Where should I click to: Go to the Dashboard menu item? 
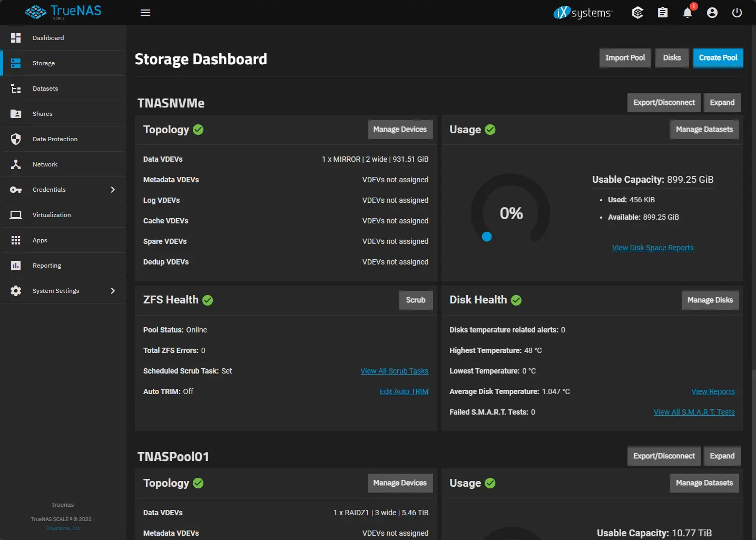click(64, 38)
